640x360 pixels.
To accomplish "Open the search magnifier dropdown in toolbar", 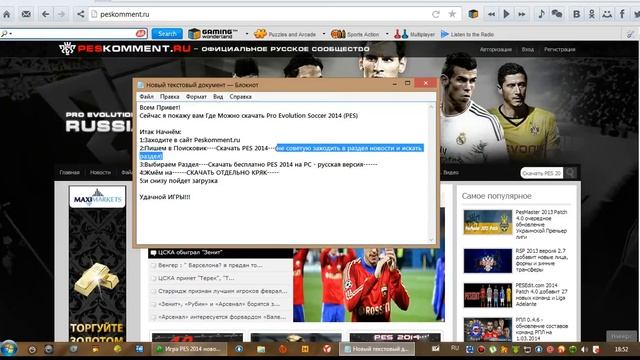I will 6,33.
